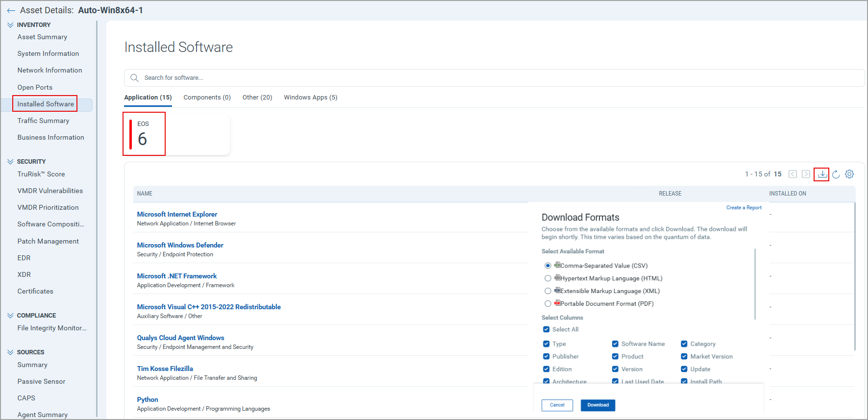Open Microsoft Internet Explorer entry

pyautogui.click(x=177, y=215)
